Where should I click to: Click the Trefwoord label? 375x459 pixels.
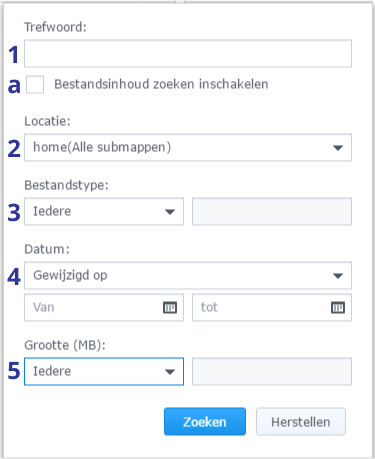(55, 27)
